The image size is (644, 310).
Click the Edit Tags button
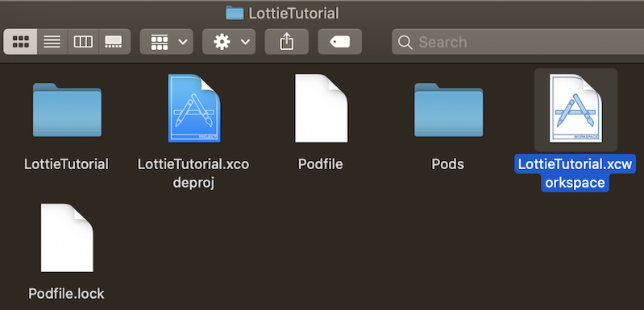340,41
